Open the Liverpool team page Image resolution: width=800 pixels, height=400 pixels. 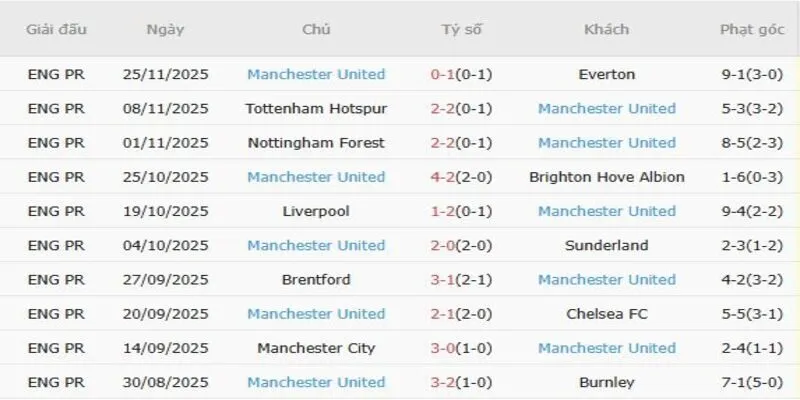pos(316,211)
